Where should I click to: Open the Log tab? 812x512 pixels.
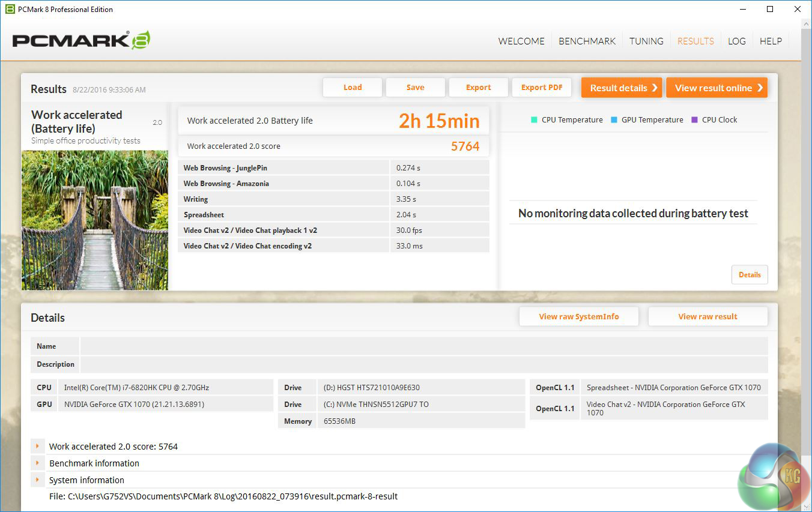coord(736,41)
